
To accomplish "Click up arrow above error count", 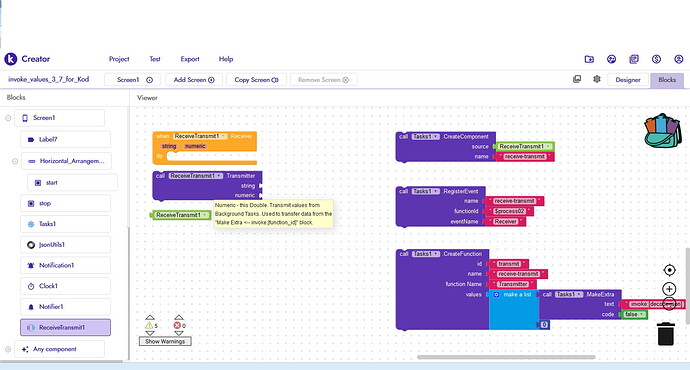I will [178, 317].
